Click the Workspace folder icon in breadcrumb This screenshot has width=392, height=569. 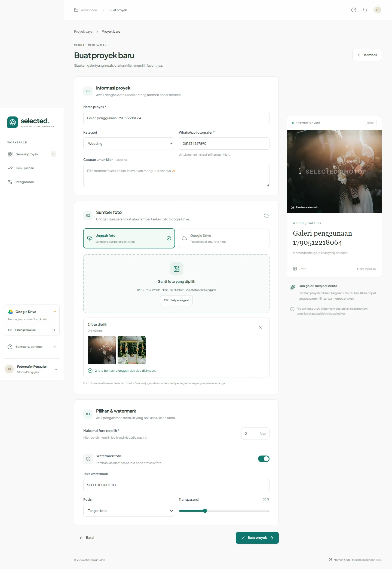76,10
